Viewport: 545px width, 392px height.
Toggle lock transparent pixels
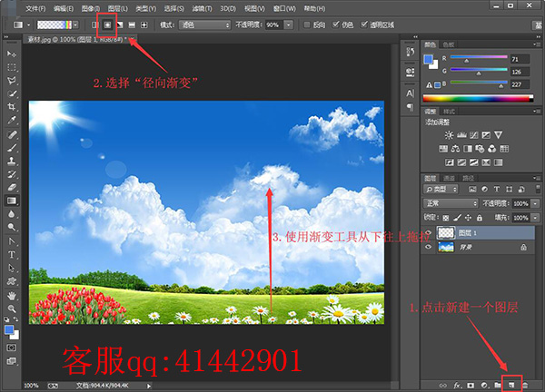[446, 218]
